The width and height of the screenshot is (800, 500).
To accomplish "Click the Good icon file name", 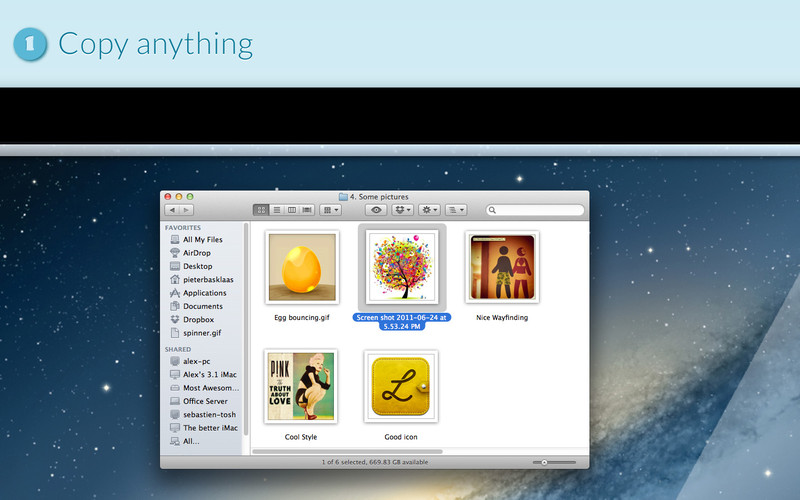I will pyautogui.click(x=401, y=437).
